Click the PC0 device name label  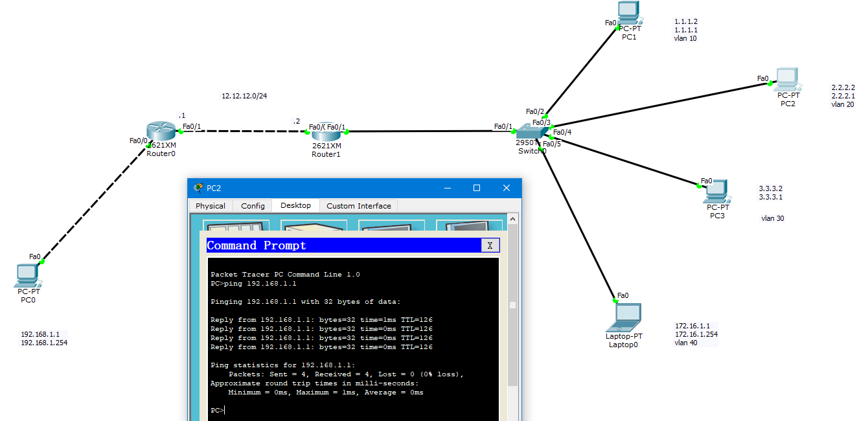tap(28, 300)
